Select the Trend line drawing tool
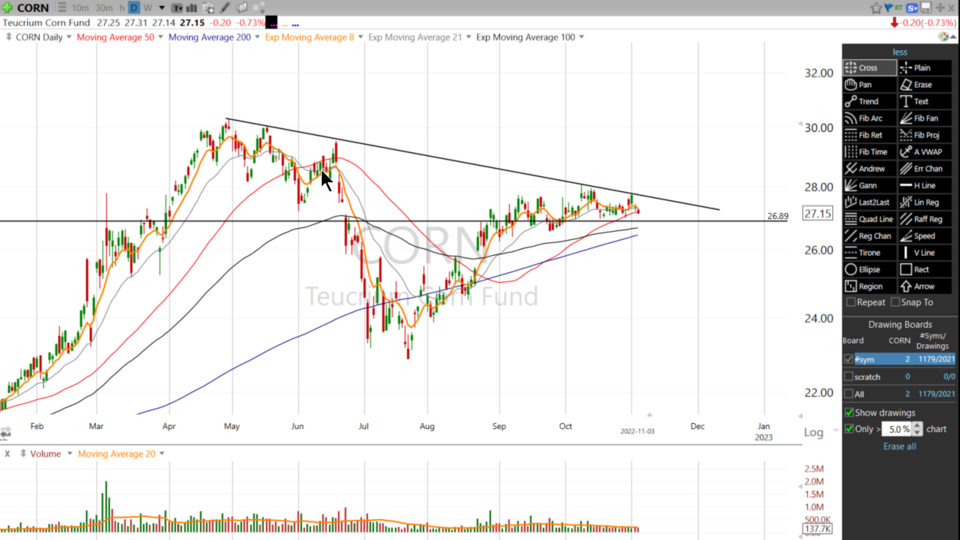Viewport: 960px width, 540px height. pos(868,101)
